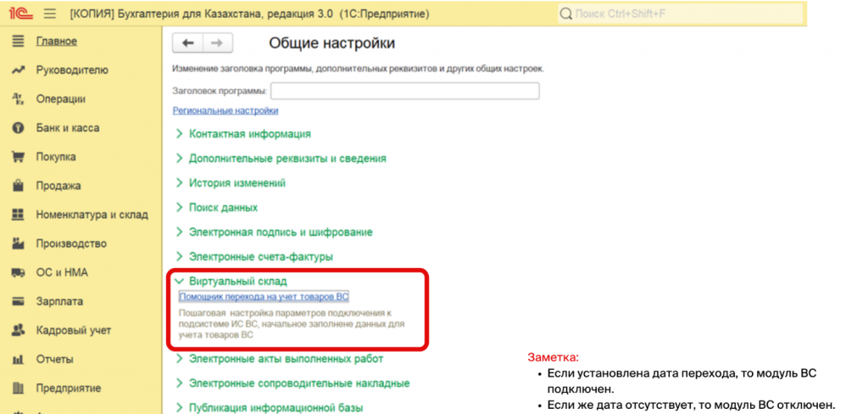Click the Заголовок программы input field
Viewport: 868px width, 414px height.
(x=404, y=91)
